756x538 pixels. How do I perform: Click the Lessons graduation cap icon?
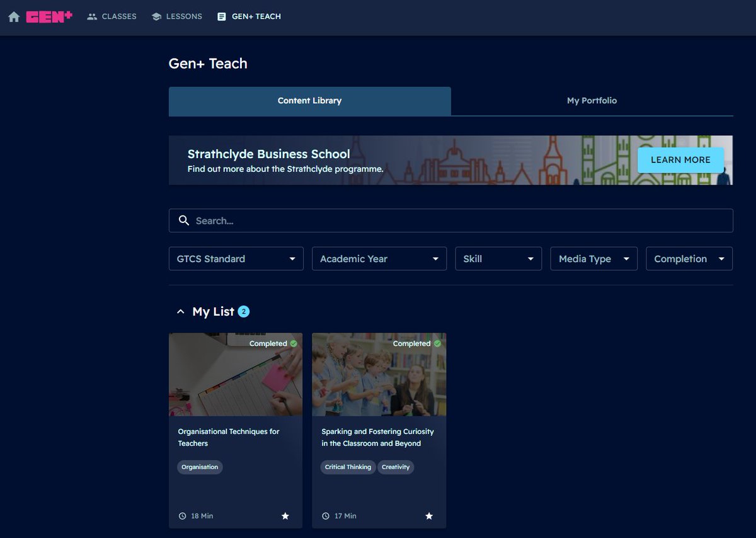157,17
